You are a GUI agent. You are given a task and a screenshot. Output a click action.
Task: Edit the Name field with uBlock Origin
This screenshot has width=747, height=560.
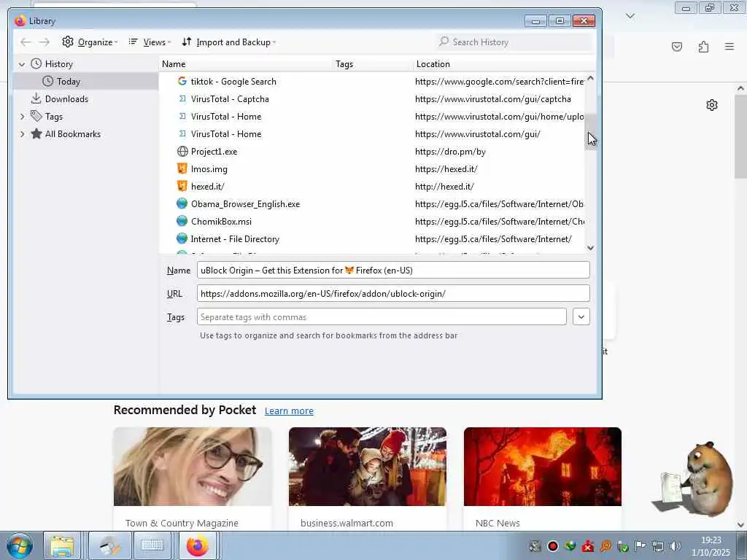pyautogui.click(x=393, y=270)
